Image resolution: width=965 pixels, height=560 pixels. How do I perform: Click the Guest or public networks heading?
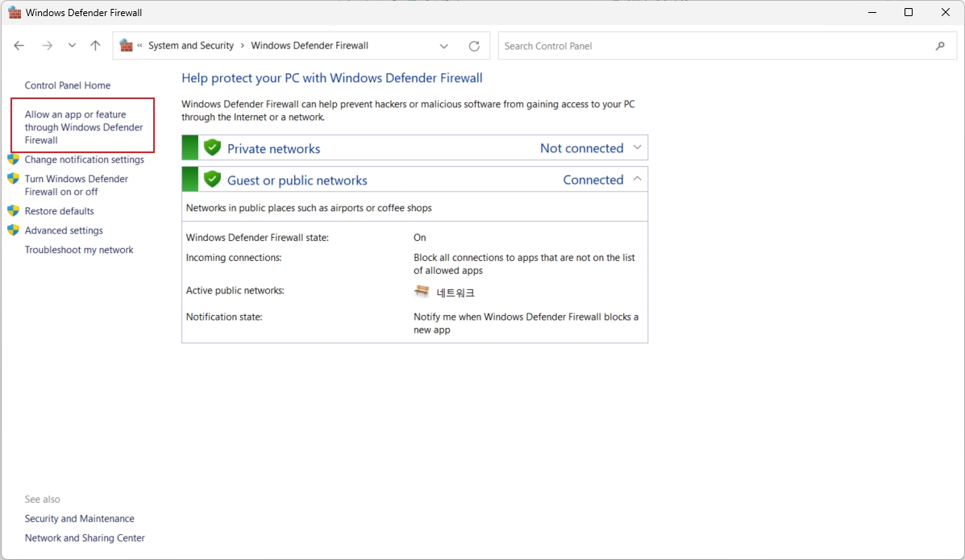(x=297, y=180)
